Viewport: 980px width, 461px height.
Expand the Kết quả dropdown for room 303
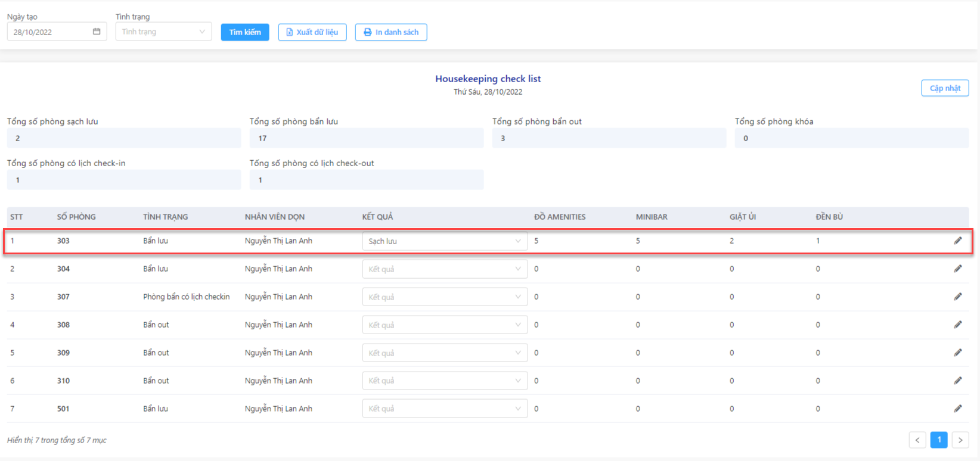(x=445, y=241)
